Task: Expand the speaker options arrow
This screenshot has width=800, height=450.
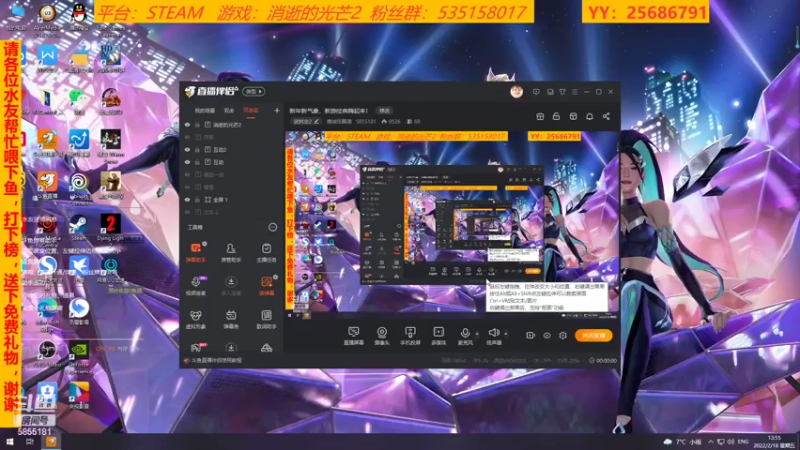Action: pos(506,334)
